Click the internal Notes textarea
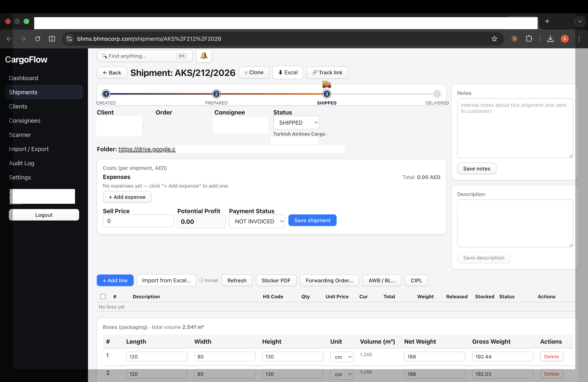588x382 pixels. coord(515,128)
